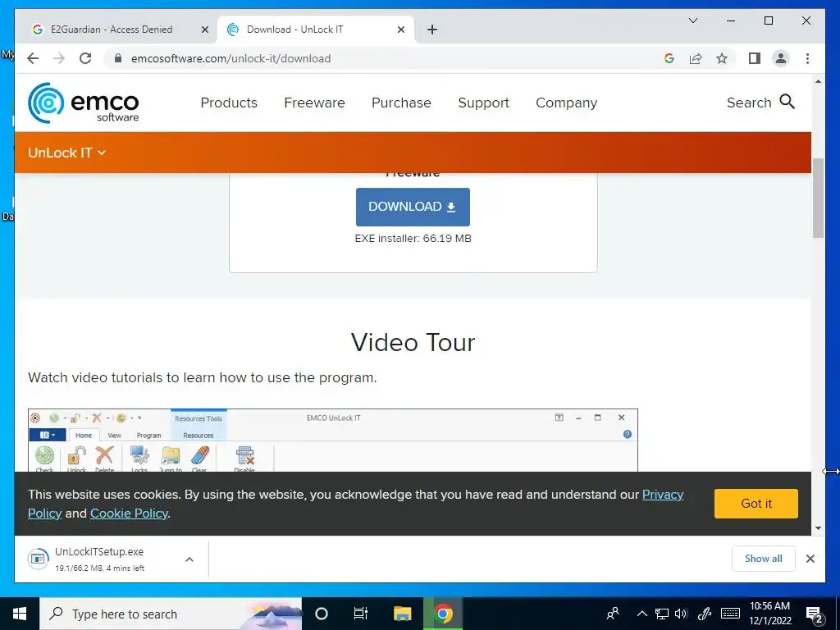Bookmark this page with the star icon
Image resolution: width=840 pixels, height=630 pixels.
722,58
